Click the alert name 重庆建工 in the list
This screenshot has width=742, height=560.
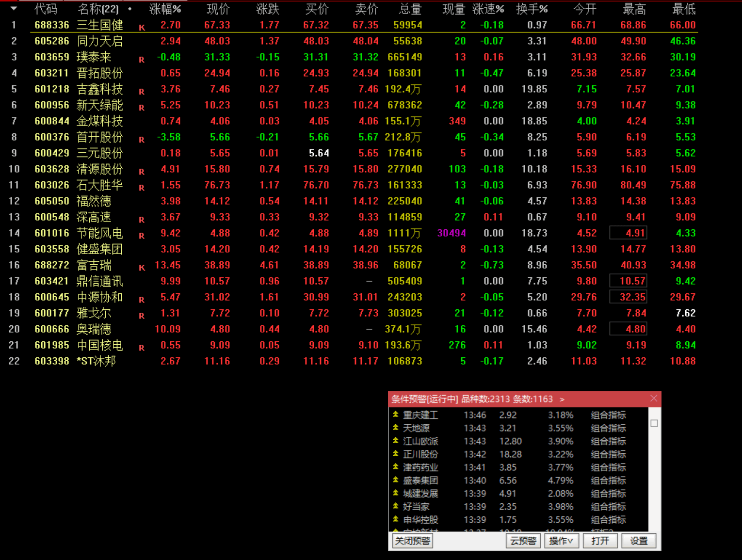pos(420,415)
